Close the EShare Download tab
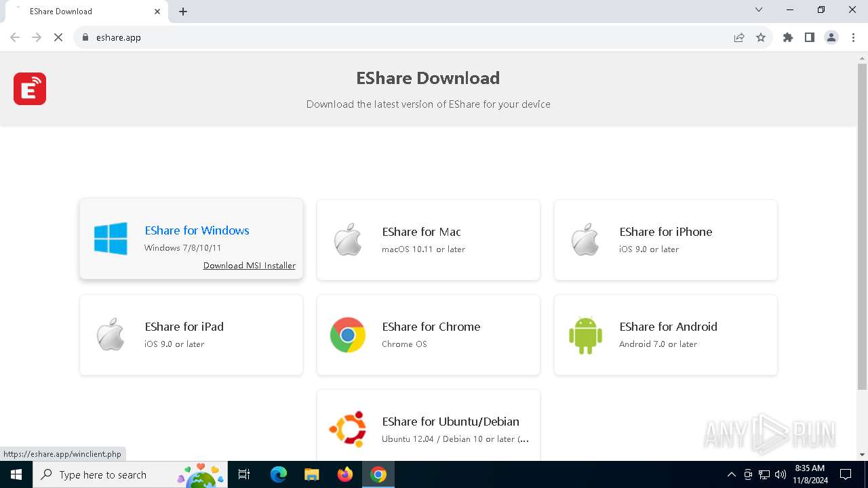This screenshot has width=868, height=488. (157, 12)
